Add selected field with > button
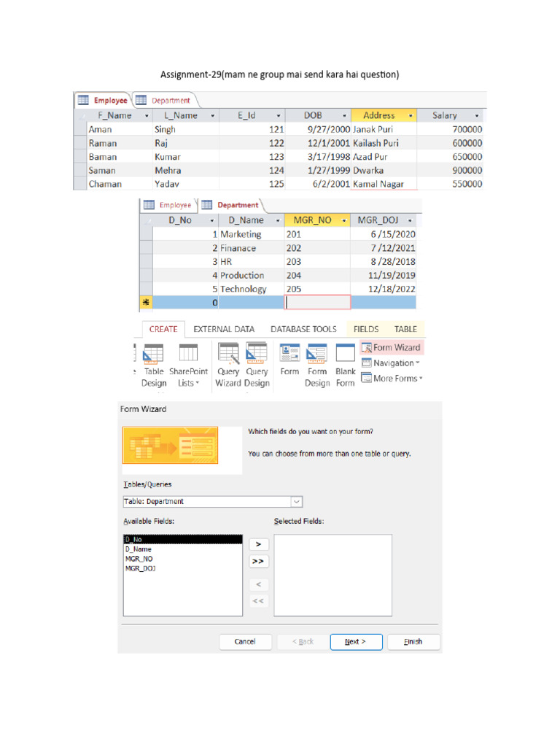Image resolution: width=560 pixels, height=747 pixels. pos(259,544)
